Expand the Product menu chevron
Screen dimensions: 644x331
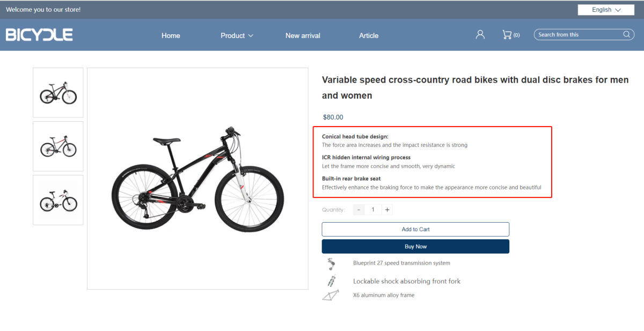click(251, 36)
